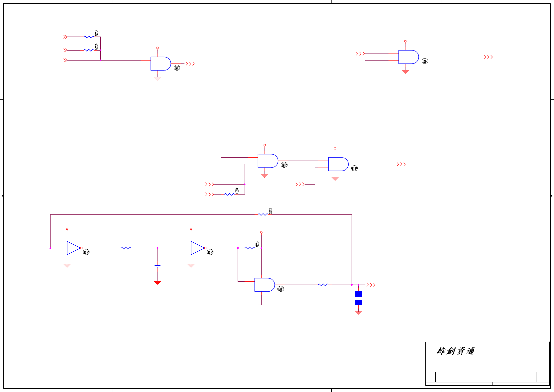Select the resistor at the bottom AND gate output

tap(323, 285)
